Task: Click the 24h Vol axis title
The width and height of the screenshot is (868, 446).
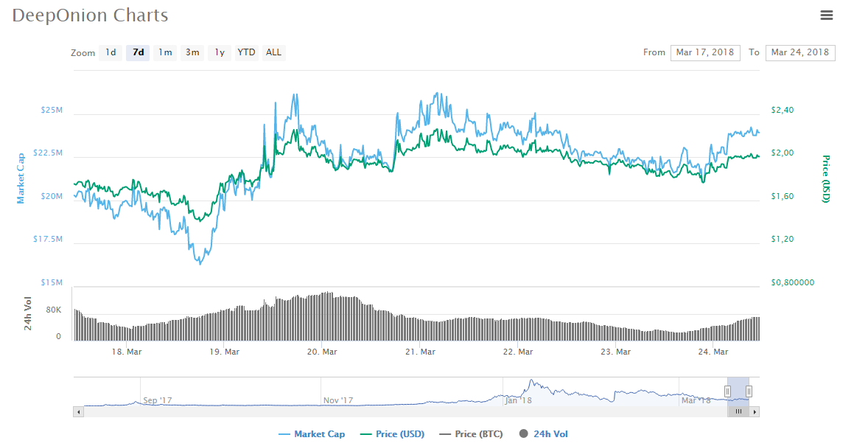Action: [28, 313]
